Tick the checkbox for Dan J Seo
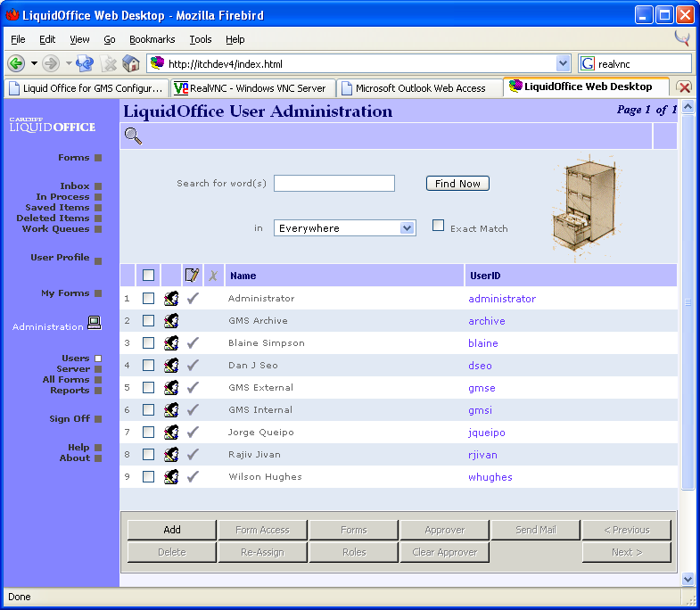Viewport: 700px width, 610px height. point(149,366)
